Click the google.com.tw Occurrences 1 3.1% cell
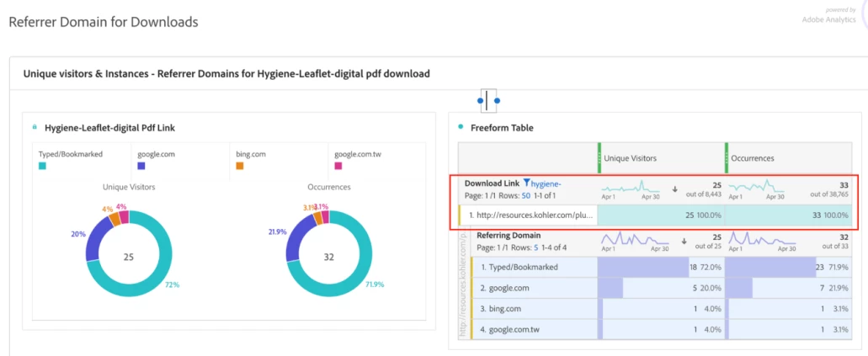This screenshot has height=356, width=868. [788, 329]
